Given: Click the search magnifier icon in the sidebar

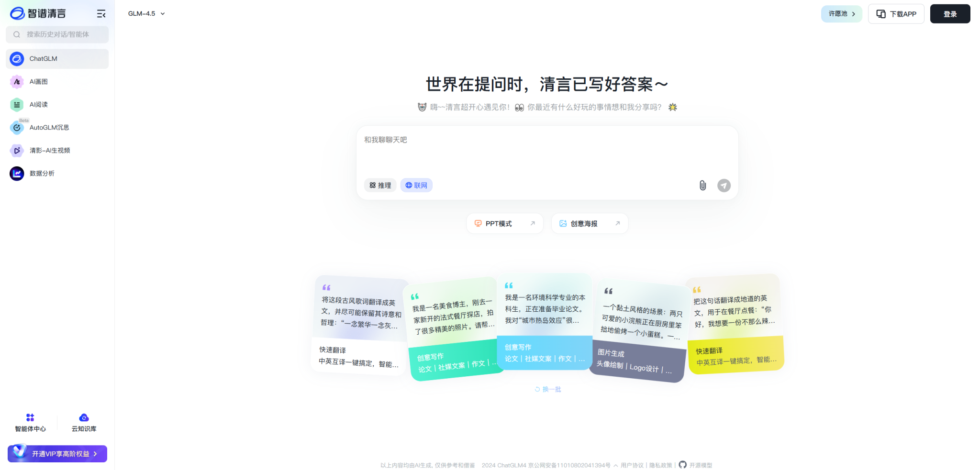Looking at the screenshot, I should 17,34.
